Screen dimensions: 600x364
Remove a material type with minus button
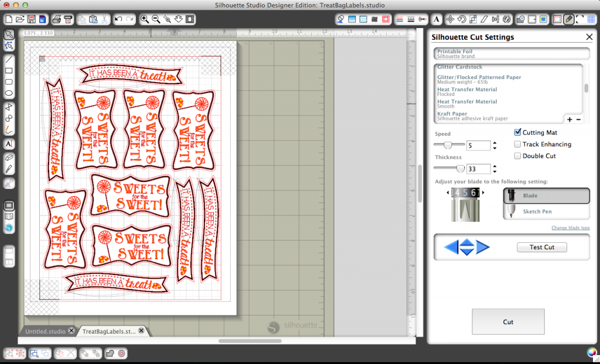click(x=578, y=120)
